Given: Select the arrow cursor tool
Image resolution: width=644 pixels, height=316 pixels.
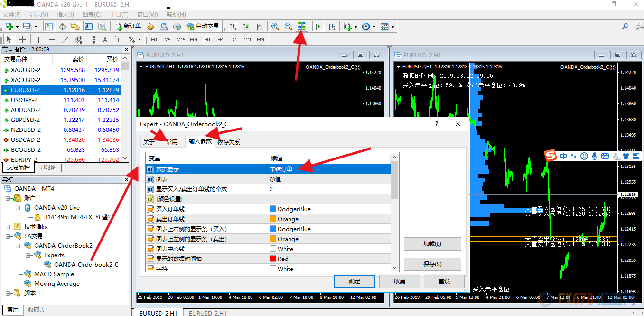Looking at the screenshot, I should click(9, 39).
